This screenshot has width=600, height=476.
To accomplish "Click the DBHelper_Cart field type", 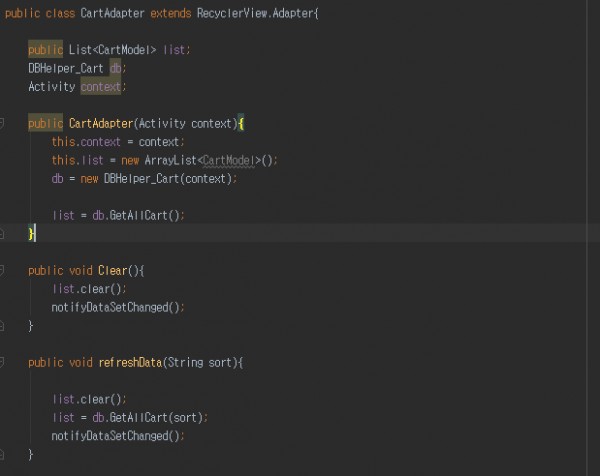I will [x=66, y=68].
